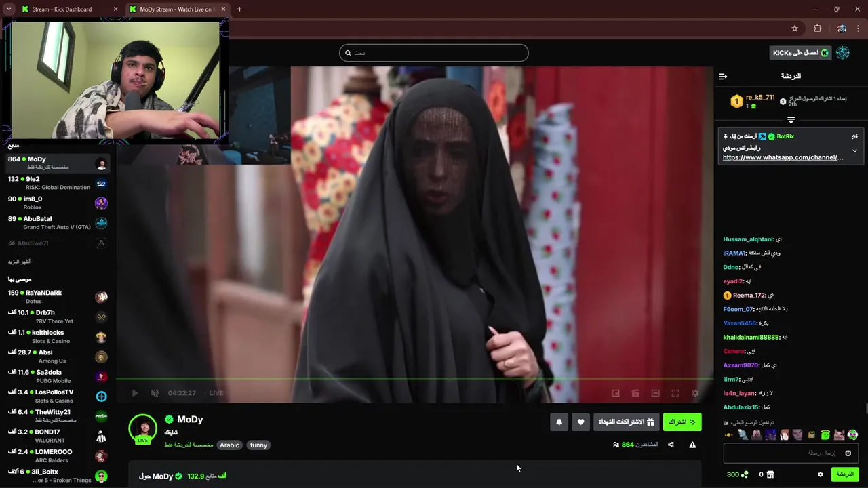
Task: Open re_k5_711 top gifter entry
Action: click(752, 102)
